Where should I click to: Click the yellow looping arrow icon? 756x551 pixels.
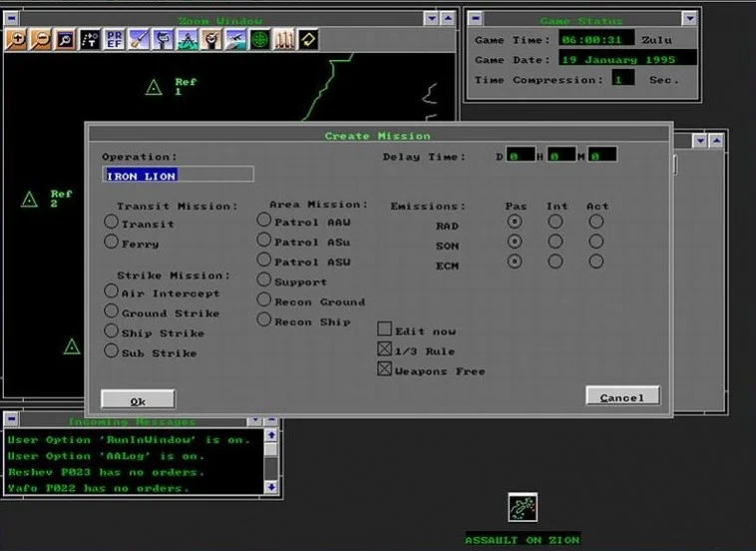click(x=308, y=39)
